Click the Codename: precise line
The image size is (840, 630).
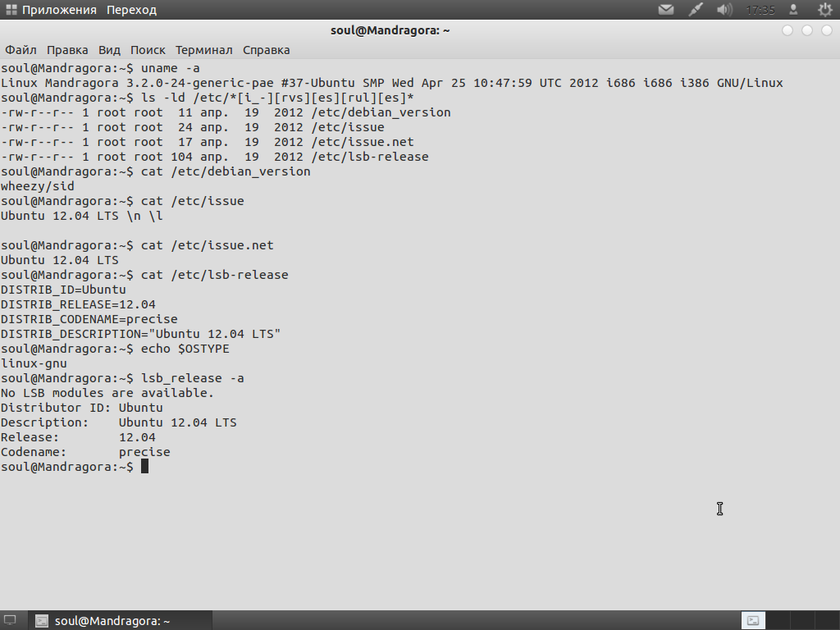click(85, 452)
